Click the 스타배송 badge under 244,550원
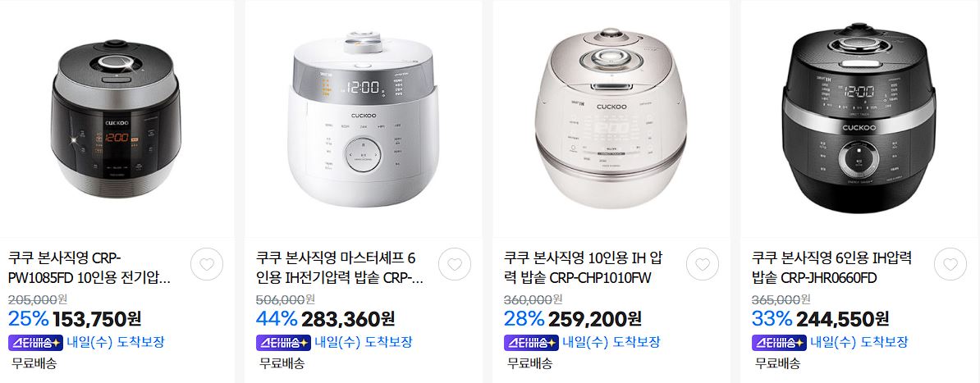The image size is (980, 383). (x=778, y=342)
